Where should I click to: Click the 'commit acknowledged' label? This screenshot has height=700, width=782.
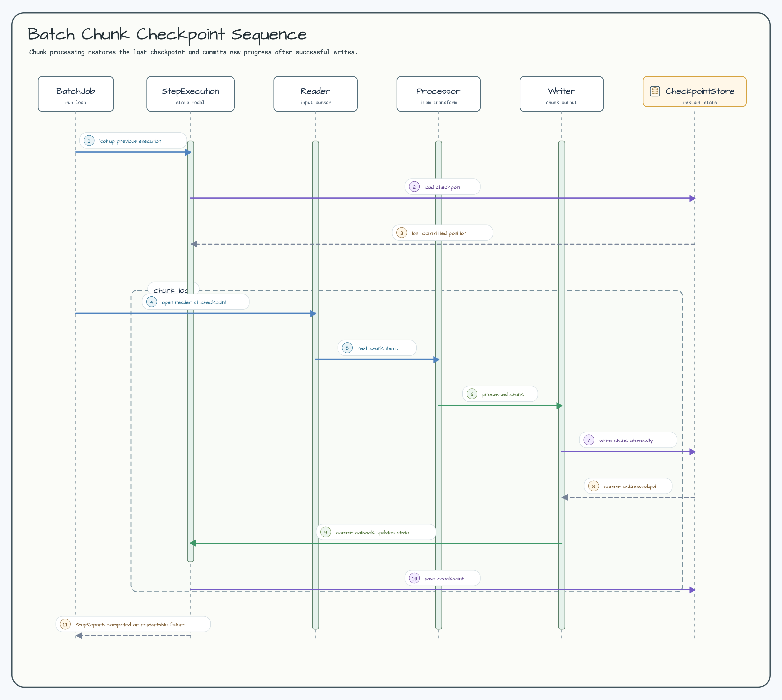(628, 486)
